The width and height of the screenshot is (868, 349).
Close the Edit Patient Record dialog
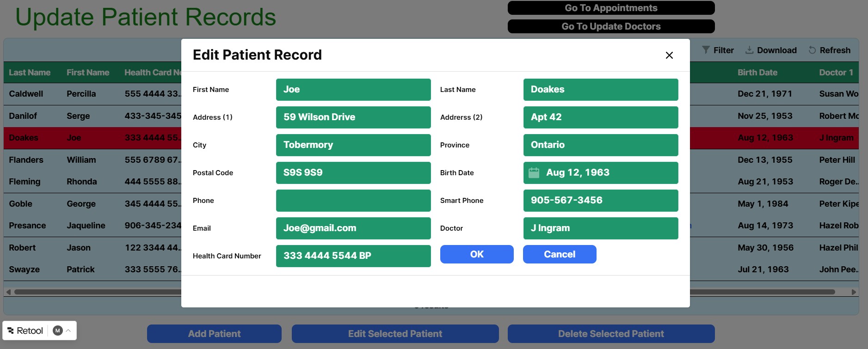point(669,55)
